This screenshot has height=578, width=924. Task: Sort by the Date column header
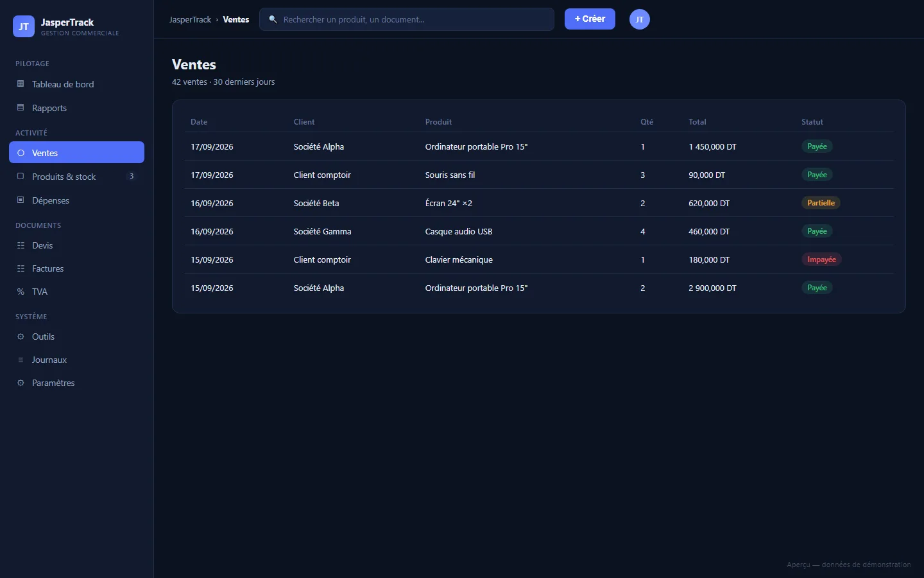tap(199, 122)
